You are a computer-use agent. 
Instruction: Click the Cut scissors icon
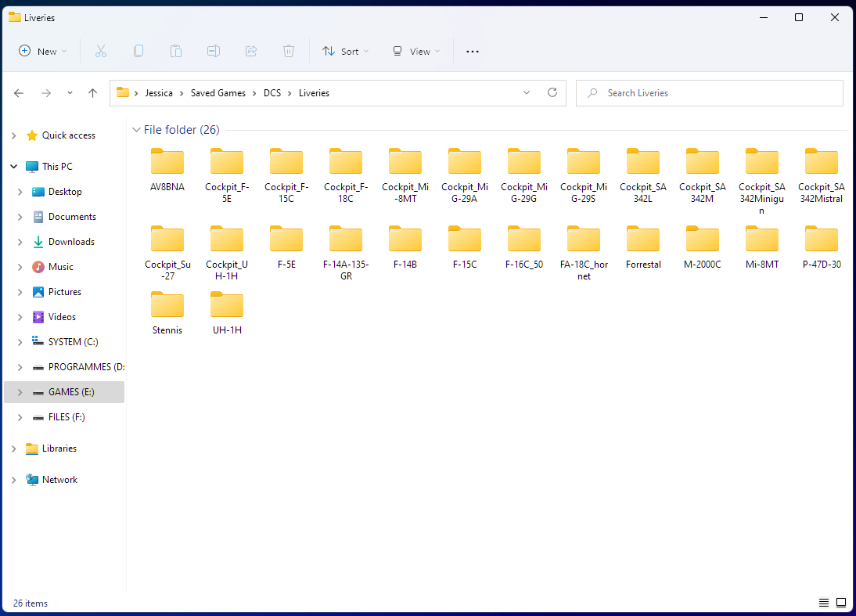(x=101, y=52)
